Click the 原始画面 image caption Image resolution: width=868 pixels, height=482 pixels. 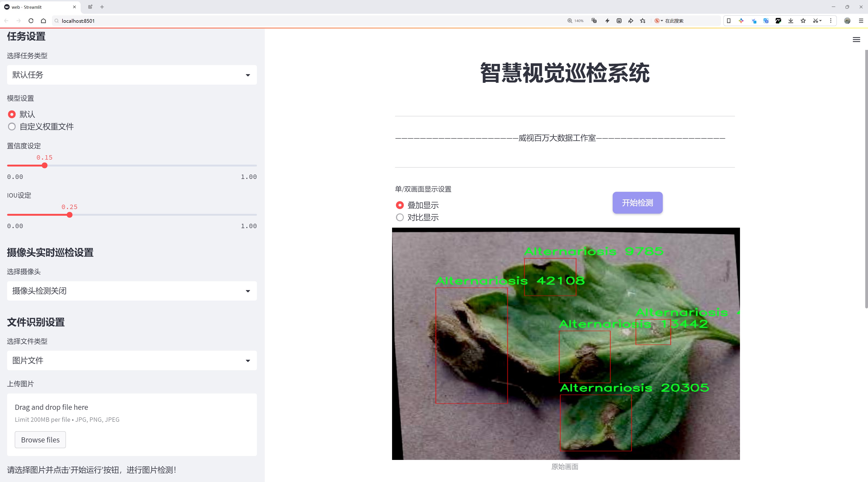coord(565,467)
